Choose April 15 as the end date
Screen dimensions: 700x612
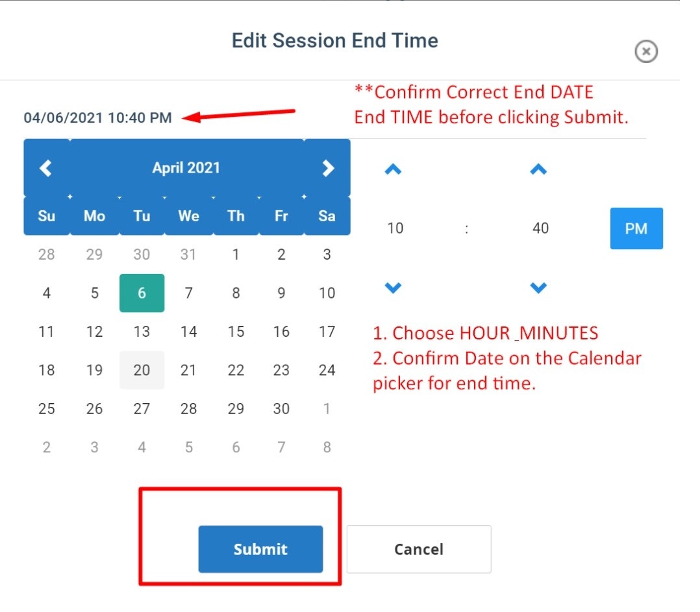pyautogui.click(x=236, y=332)
